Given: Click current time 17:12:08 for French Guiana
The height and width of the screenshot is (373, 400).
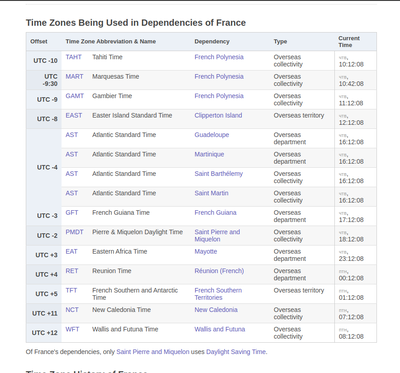Looking at the screenshot, I should pyautogui.click(x=351, y=220).
